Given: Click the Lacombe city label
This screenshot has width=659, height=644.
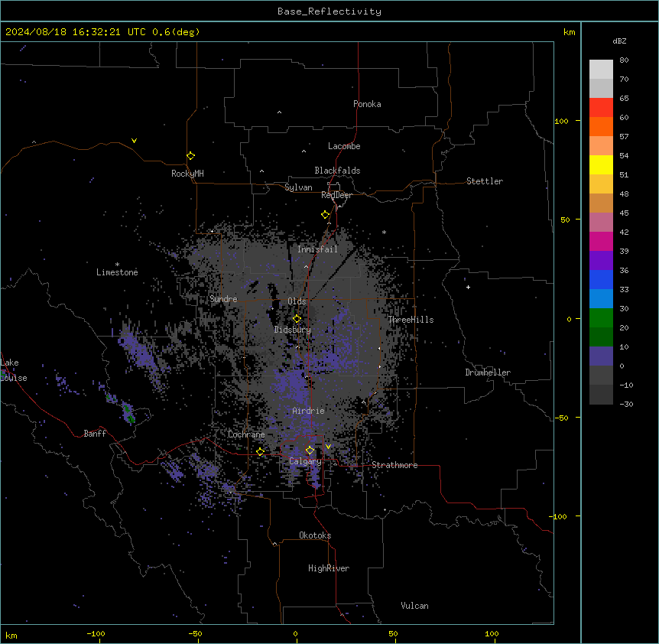Looking at the screenshot, I should point(344,146).
